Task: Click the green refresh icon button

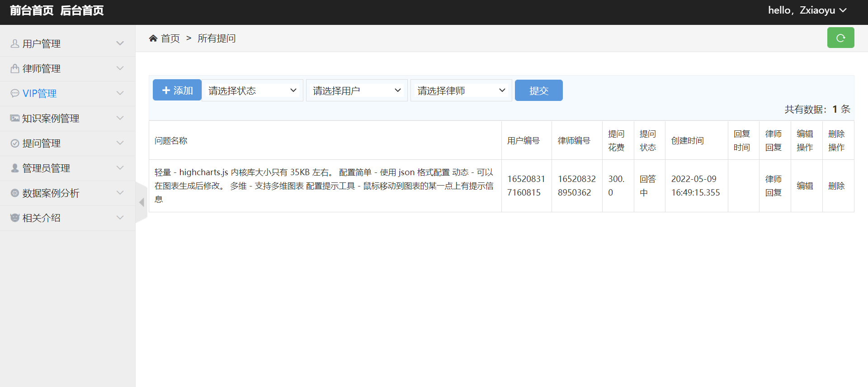Action: click(840, 38)
